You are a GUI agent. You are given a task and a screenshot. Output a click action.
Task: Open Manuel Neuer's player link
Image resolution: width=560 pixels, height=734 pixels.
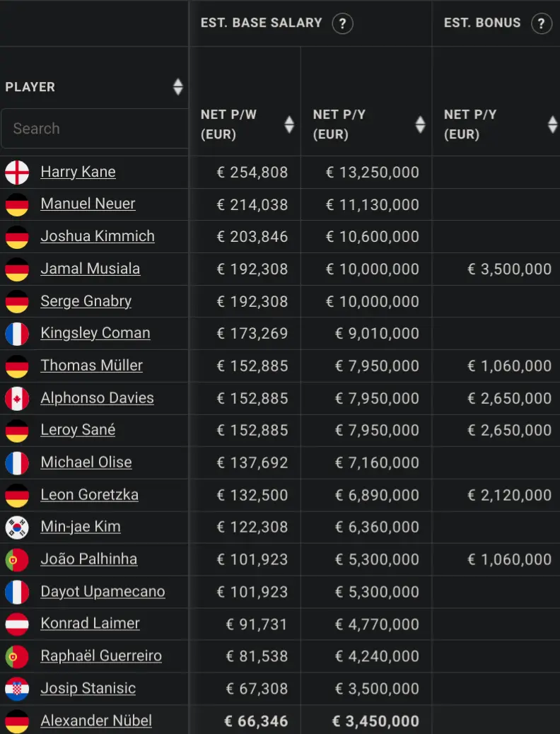tap(88, 204)
